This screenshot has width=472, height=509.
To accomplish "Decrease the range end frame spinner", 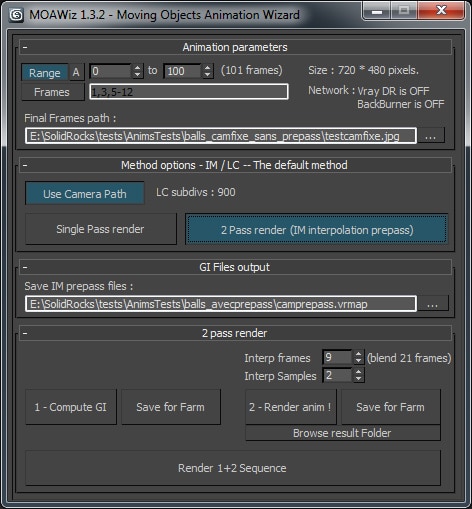I will [207, 75].
